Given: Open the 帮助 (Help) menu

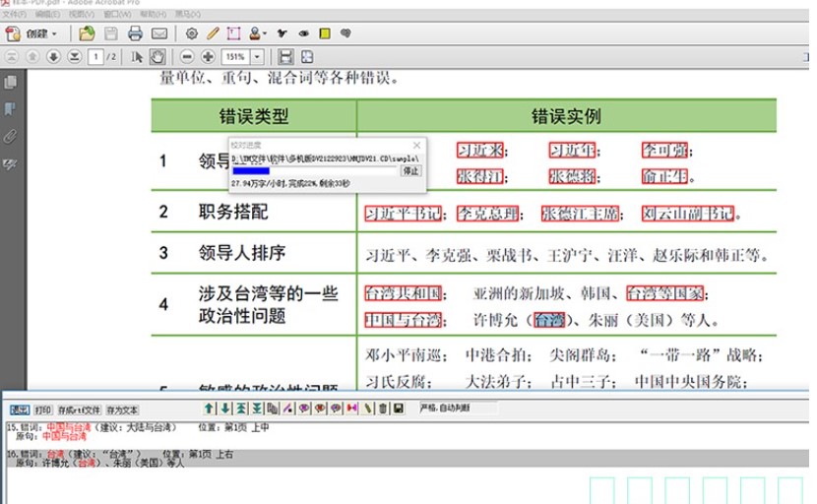Looking at the screenshot, I should click(154, 14).
